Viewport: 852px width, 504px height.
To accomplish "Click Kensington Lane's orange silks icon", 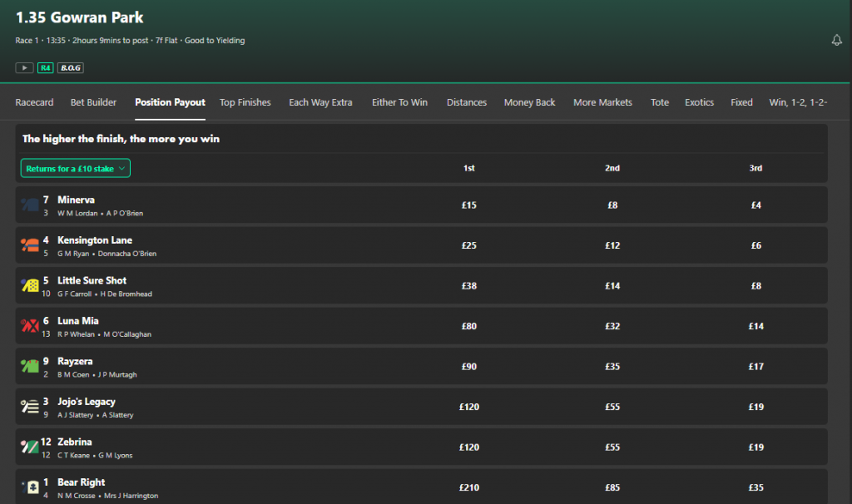I will coord(30,245).
